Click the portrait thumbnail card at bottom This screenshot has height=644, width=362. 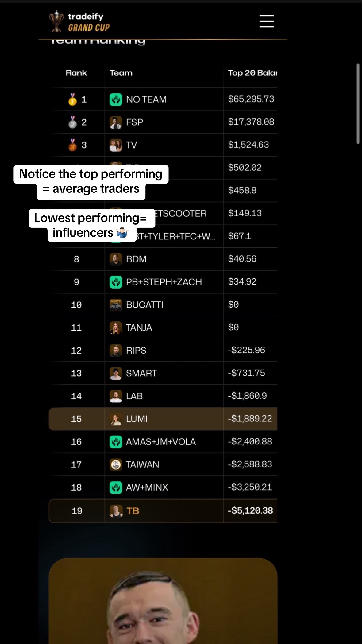point(163,601)
